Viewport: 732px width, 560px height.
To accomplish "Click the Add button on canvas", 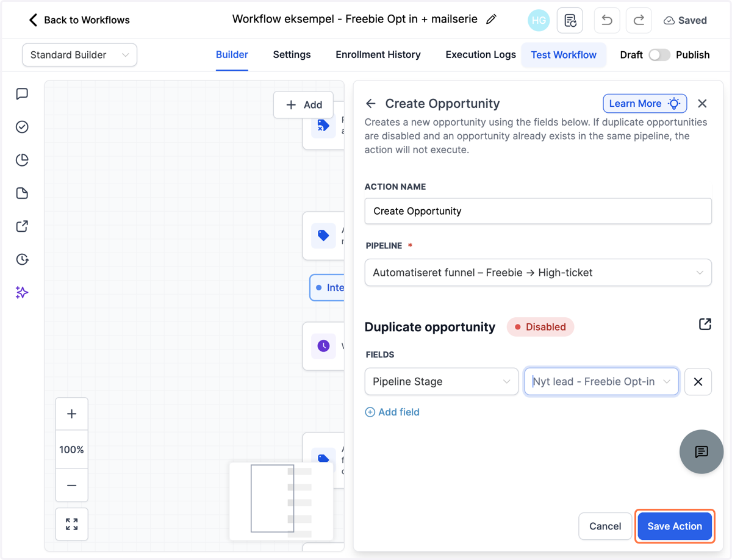I will pos(304,105).
